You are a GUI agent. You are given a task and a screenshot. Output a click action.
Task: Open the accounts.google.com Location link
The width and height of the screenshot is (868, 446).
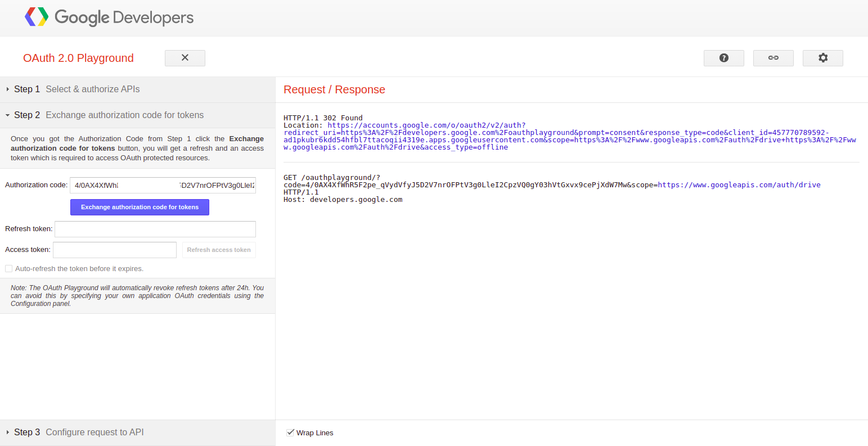click(x=570, y=136)
